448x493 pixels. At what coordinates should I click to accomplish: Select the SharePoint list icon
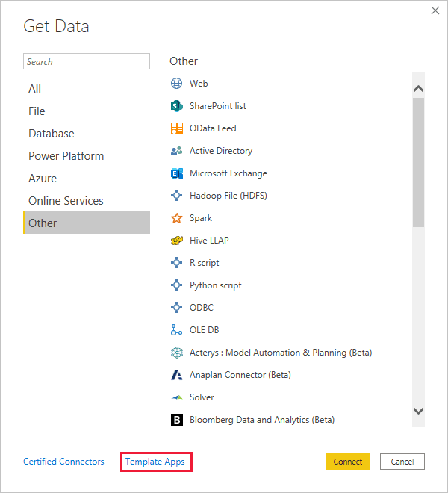(x=177, y=106)
